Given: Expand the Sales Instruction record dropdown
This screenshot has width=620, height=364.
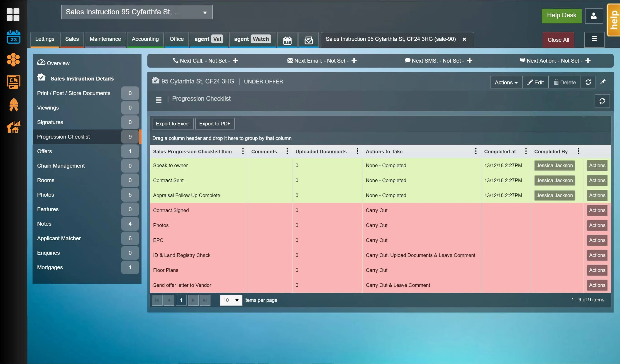Looking at the screenshot, I should [x=205, y=12].
